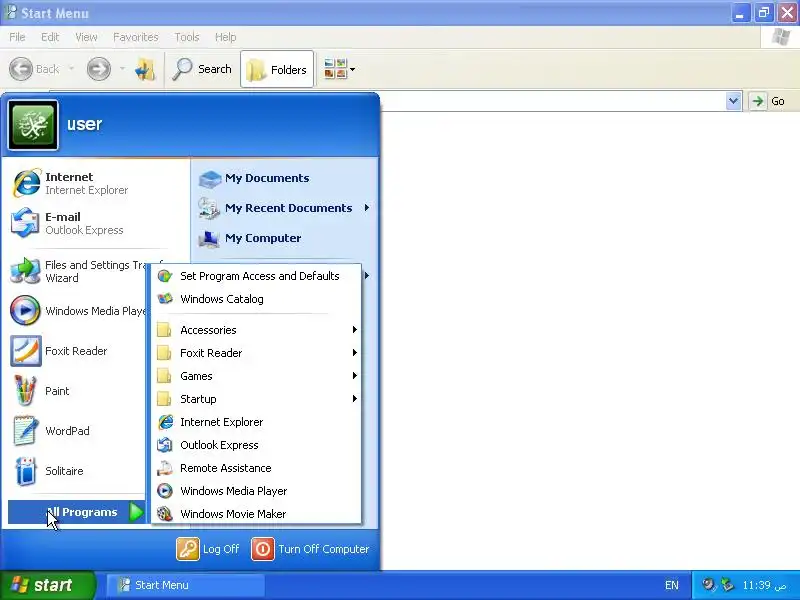Launch Internet Explorer from All Programs list
Viewport: 800px width, 600px height.
coord(256,422)
